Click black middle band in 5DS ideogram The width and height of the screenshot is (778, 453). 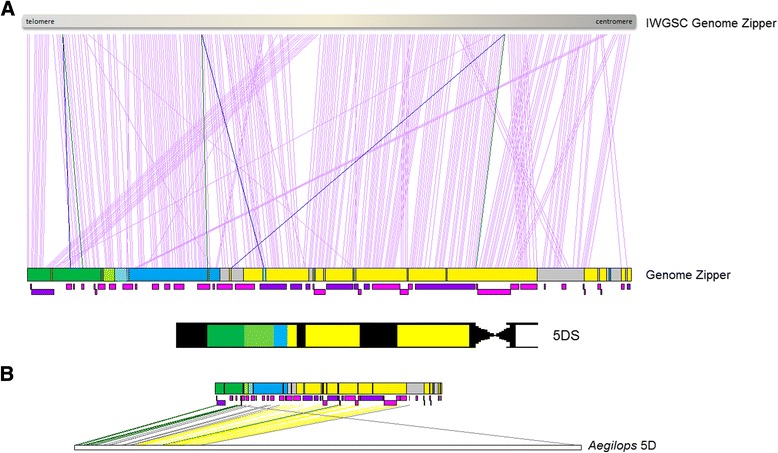coord(378,336)
